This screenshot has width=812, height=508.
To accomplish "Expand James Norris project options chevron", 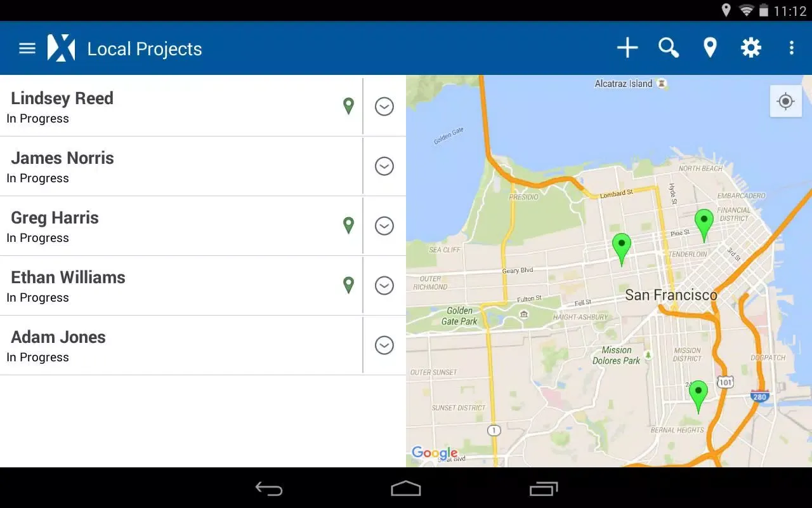I will [384, 166].
